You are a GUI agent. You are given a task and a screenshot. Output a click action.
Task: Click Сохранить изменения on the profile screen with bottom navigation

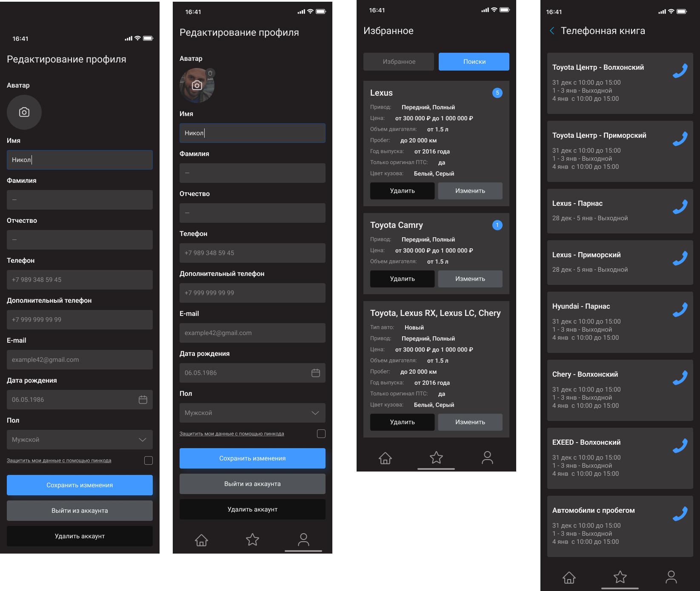pyautogui.click(x=252, y=458)
